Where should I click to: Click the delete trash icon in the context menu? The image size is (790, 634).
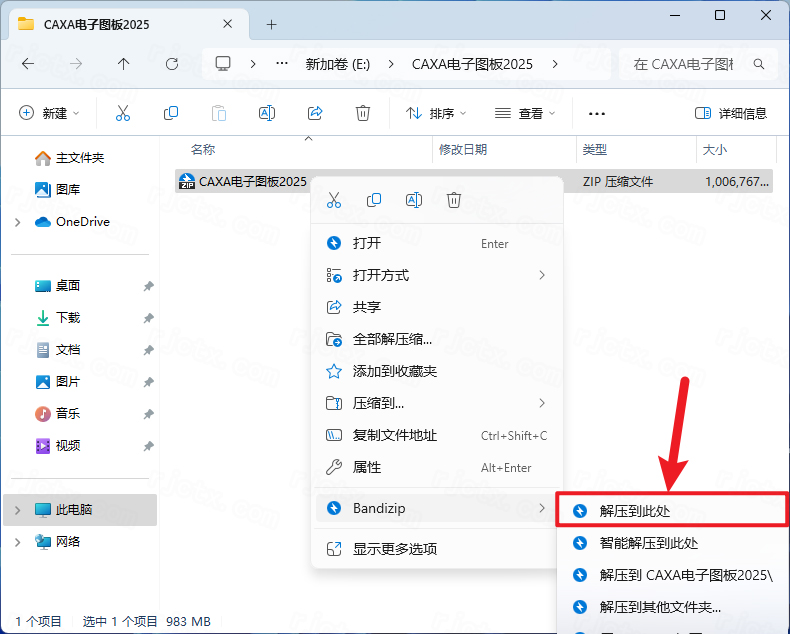pos(454,200)
